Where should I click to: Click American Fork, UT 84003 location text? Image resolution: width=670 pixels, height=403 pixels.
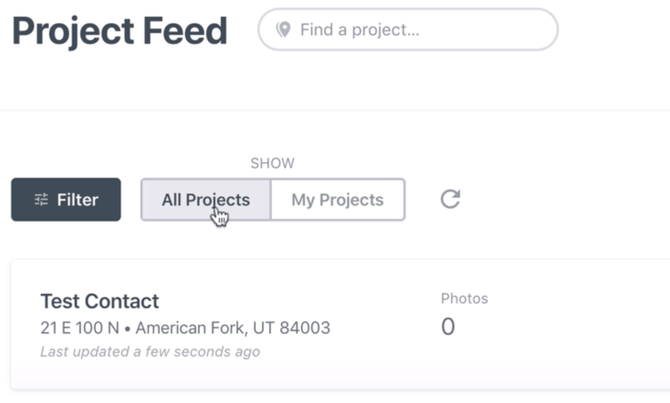233,328
